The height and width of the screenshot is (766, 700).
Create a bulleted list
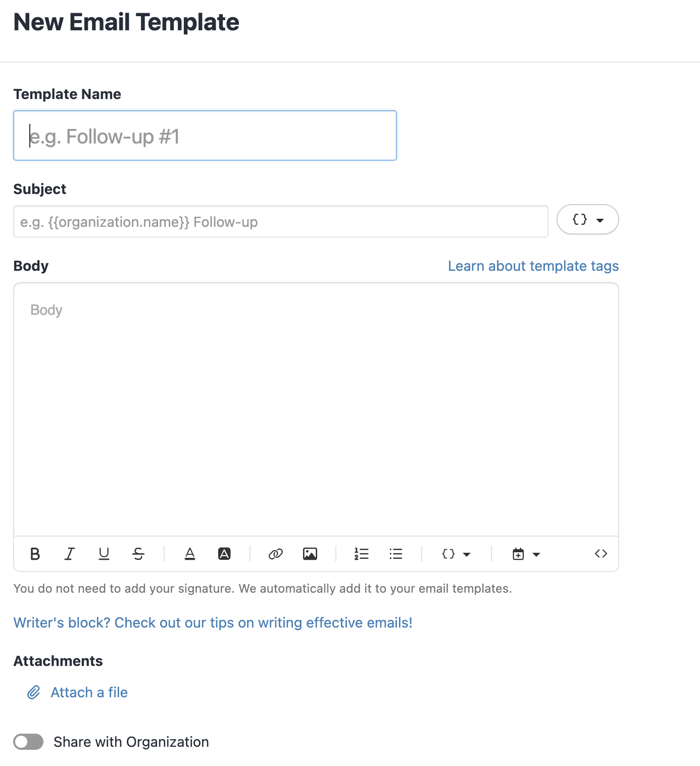click(395, 554)
